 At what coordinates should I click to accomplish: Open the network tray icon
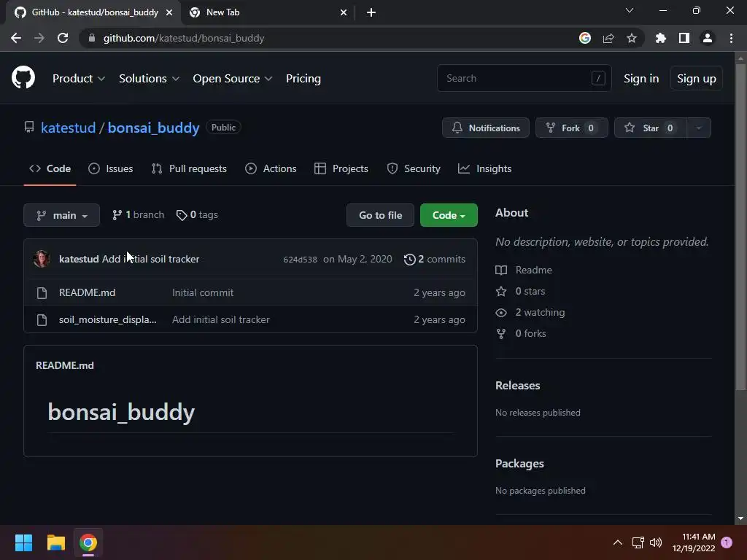point(638,542)
